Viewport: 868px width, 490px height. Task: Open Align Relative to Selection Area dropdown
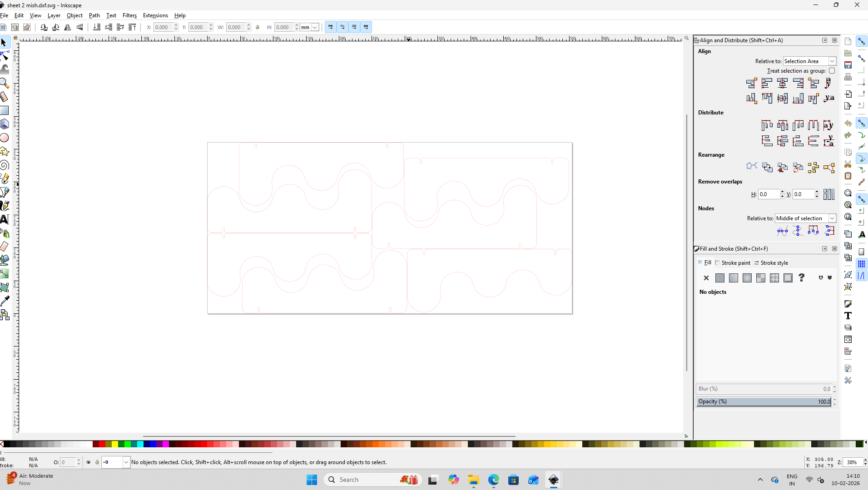point(810,61)
